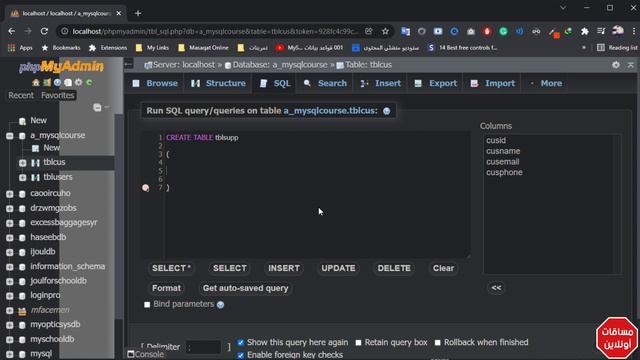Open Favorites tab in sidebar
The width and height of the screenshot is (640, 360).
pos(58,96)
